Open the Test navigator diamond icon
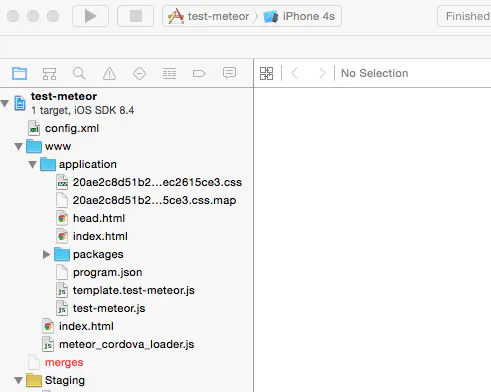Image resolution: width=491 pixels, height=392 pixels. [x=139, y=73]
